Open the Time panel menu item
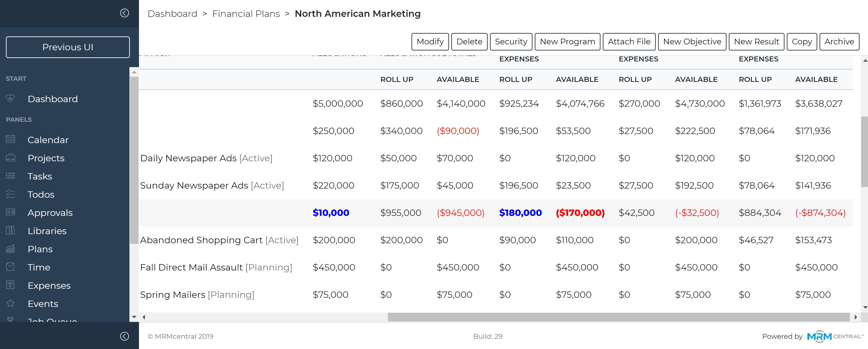This screenshot has width=868, height=349. click(39, 267)
